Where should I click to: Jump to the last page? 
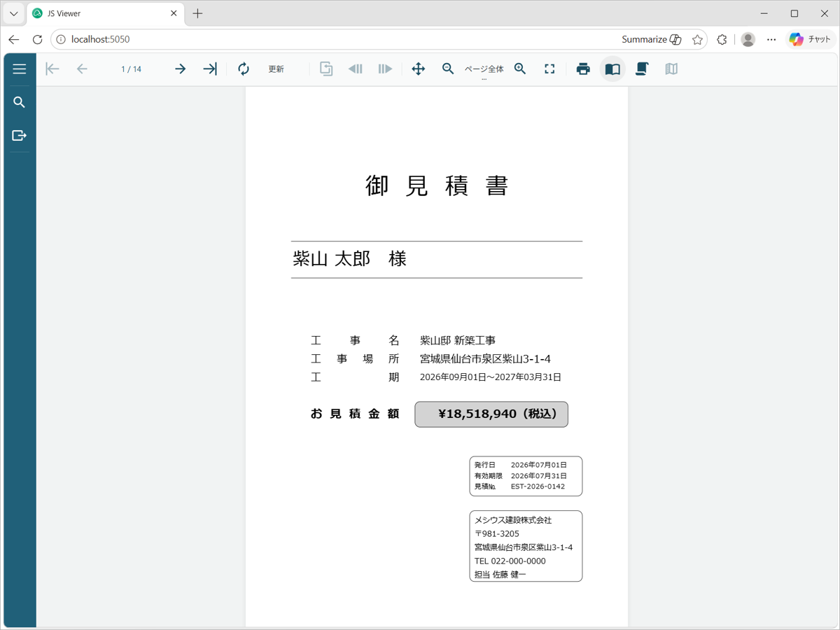click(210, 69)
